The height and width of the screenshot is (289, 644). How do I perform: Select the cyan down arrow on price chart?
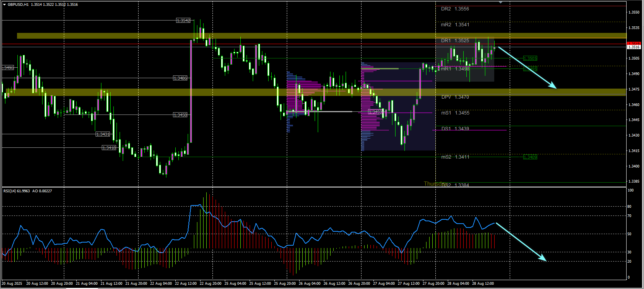527,68
